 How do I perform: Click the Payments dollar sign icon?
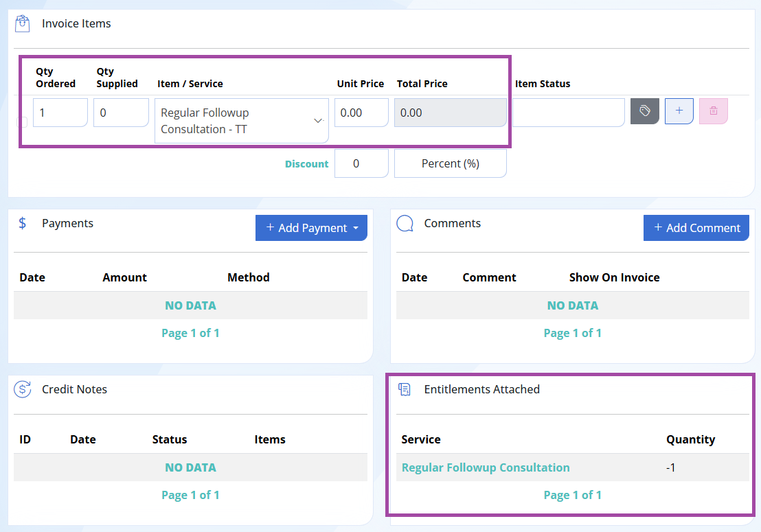(x=23, y=223)
